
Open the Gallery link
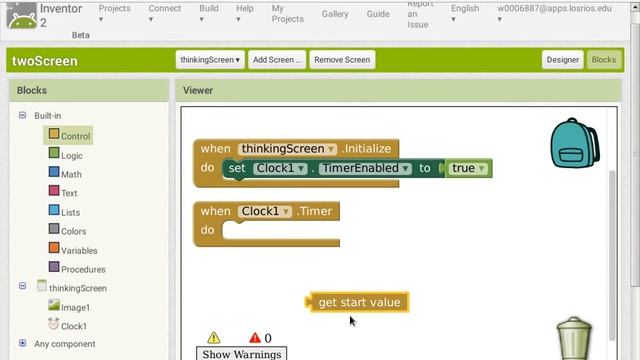335,14
